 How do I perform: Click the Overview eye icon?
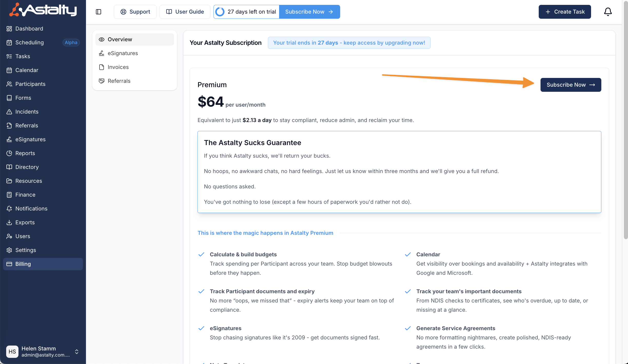click(x=102, y=39)
